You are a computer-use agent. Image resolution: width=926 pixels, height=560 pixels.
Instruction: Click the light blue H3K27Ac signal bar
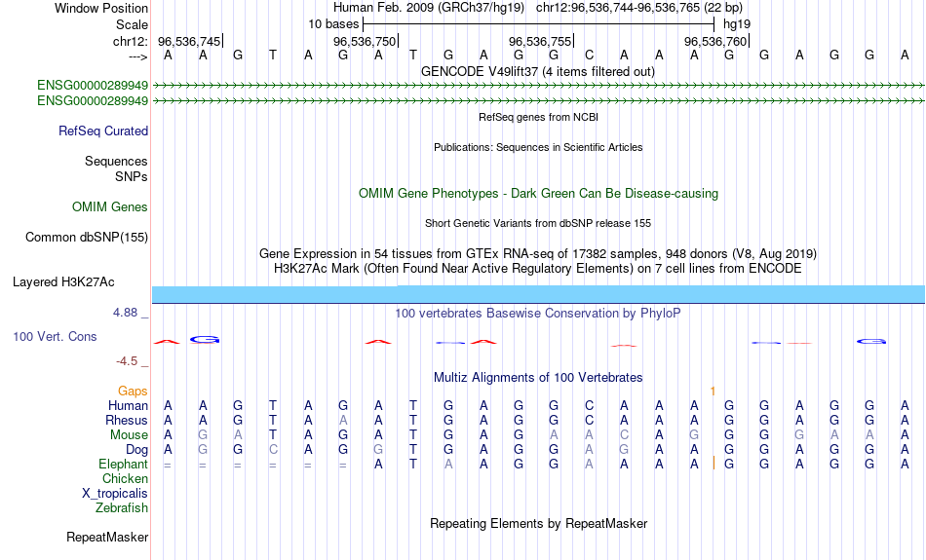(x=538, y=294)
